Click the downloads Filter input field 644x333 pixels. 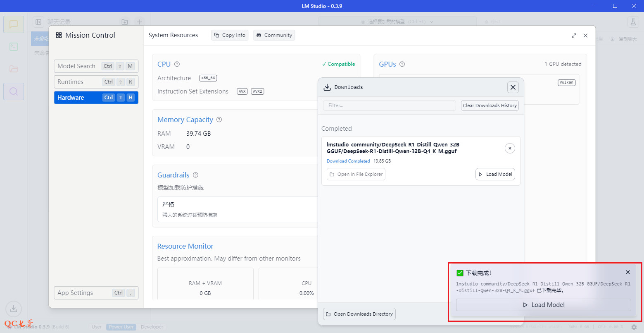[x=389, y=105]
